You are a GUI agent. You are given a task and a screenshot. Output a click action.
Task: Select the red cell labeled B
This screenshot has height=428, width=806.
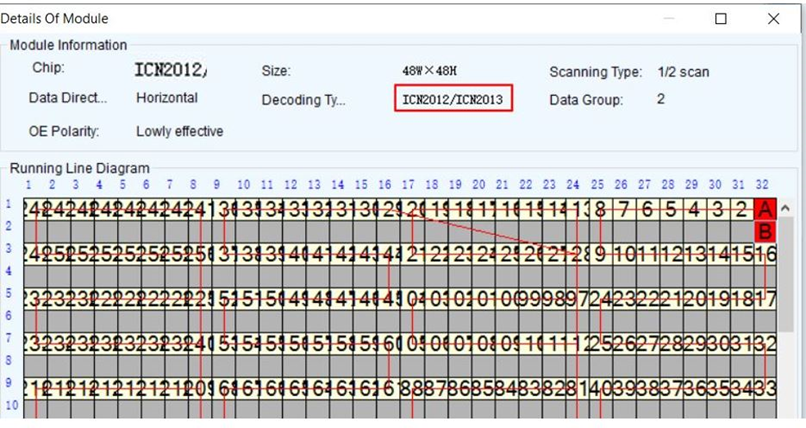point(766,231)
